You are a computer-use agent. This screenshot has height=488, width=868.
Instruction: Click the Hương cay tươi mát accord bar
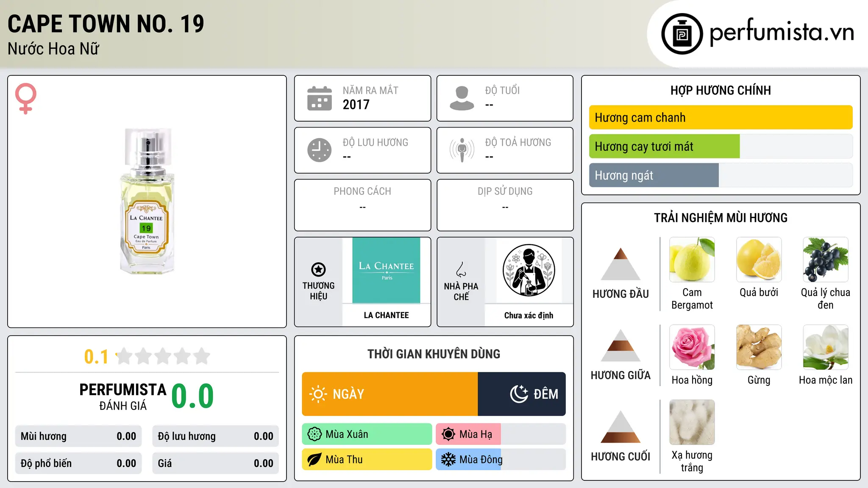click(721, 146)
